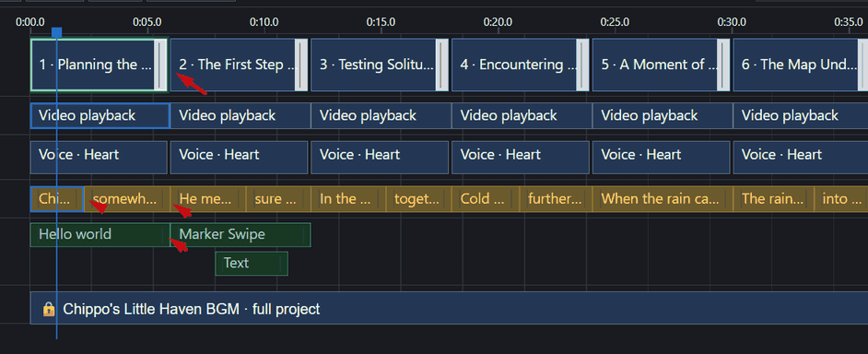Click the blue playhead handle on ruler
Viewport: 868px width, 354px height.
click(x=56, y=32)
